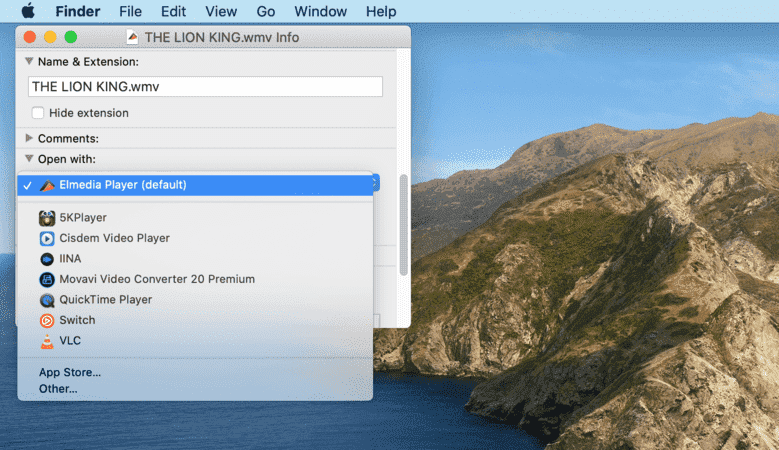Choose IINA from Open with list

pos(195,259)
